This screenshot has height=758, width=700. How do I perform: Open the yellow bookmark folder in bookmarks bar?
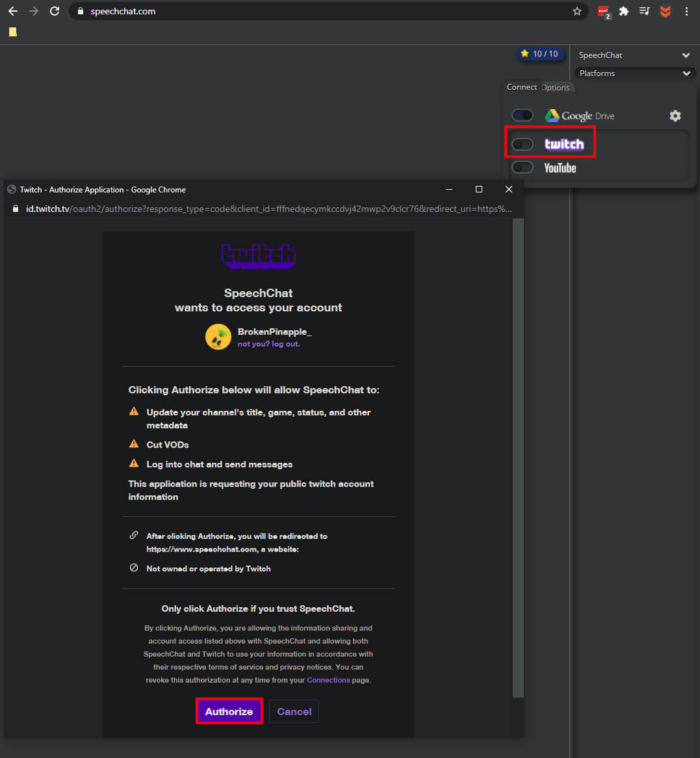point(13,32)
